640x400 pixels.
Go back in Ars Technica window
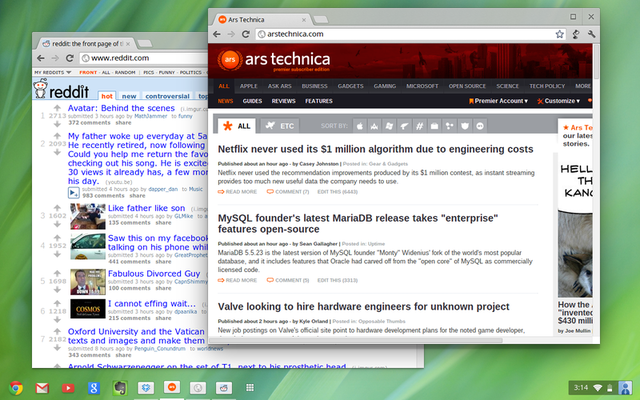click(217, 34)
